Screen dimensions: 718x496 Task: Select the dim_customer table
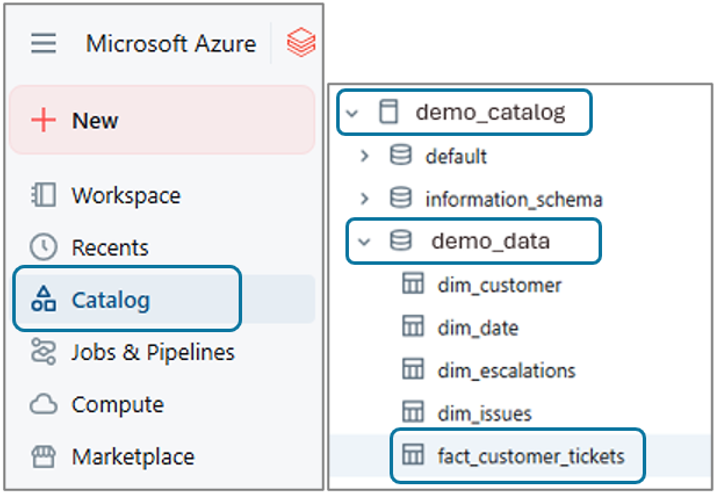[x=499, y=285]
